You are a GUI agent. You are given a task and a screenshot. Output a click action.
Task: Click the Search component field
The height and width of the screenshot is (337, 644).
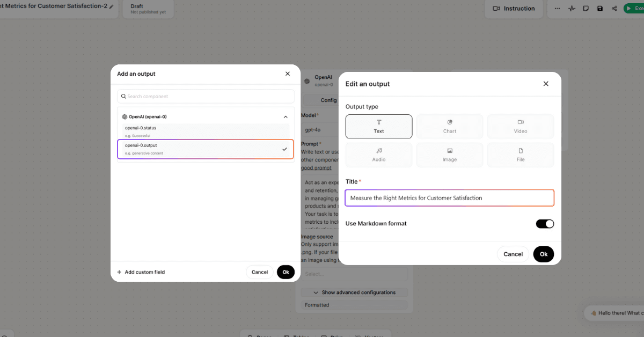pos(206,97)
